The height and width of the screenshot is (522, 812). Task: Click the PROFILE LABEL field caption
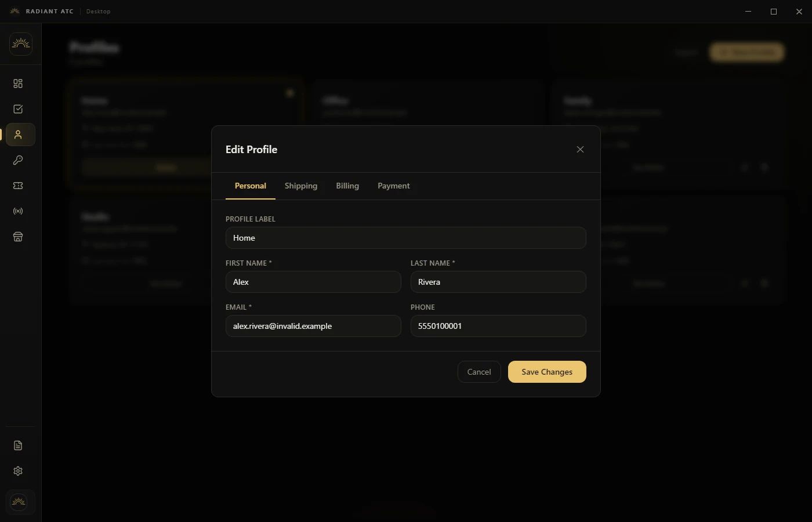pyautogui.click(x=251, y=219)
